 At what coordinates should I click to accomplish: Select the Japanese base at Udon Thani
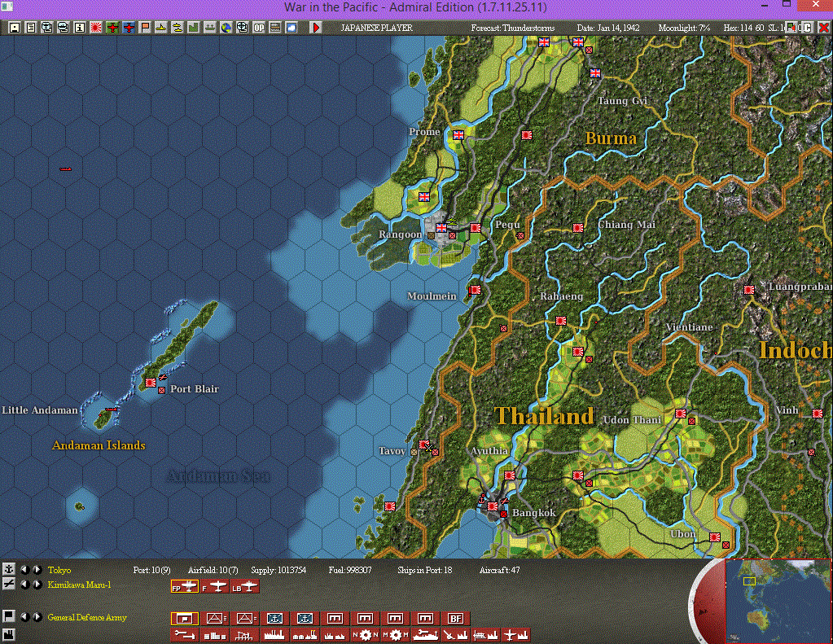click(x=680, y=413)
